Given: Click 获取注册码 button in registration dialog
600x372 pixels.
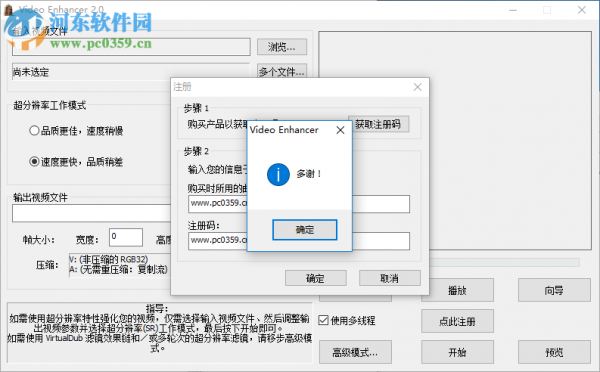Looking at the screenshot, I should tap(378, 124).
